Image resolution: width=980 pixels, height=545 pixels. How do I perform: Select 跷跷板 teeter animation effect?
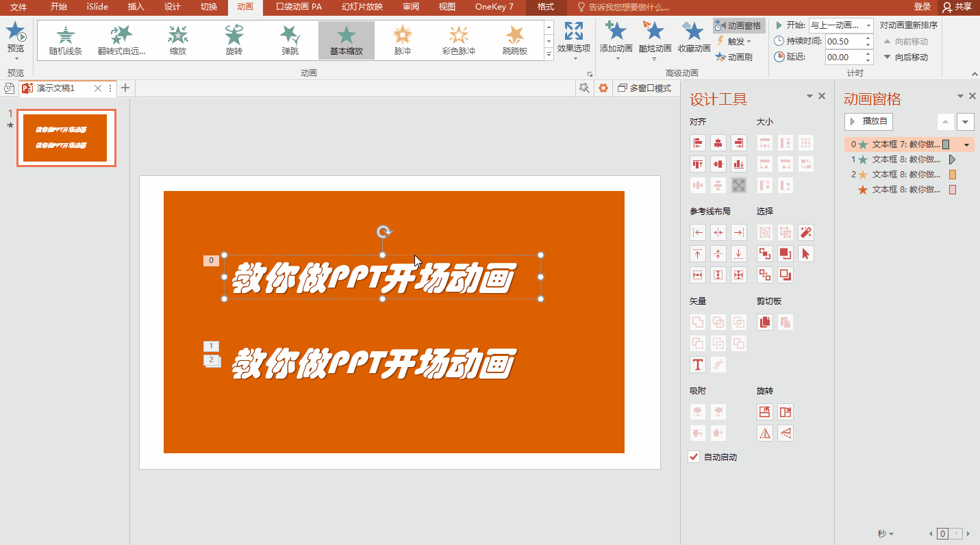click(515, 40)
